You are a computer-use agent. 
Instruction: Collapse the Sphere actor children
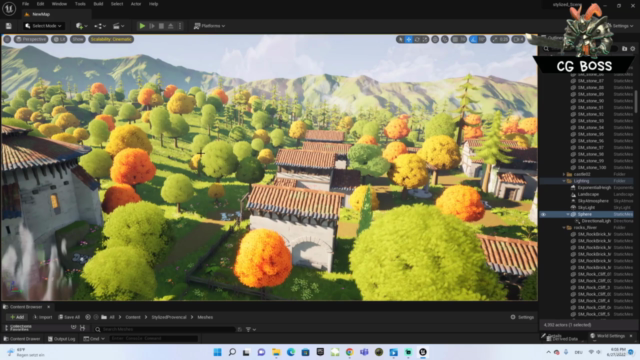pyautogui.click(x=568, y=214)
